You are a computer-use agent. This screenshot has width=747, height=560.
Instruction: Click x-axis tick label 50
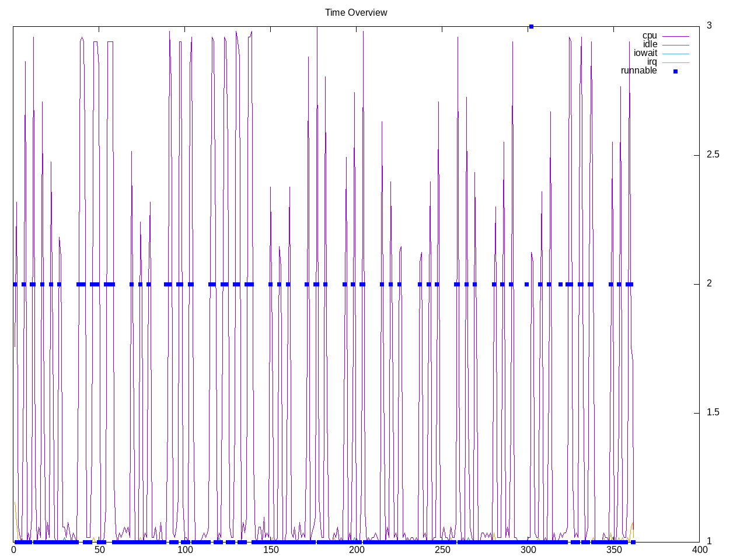(99, 549)
